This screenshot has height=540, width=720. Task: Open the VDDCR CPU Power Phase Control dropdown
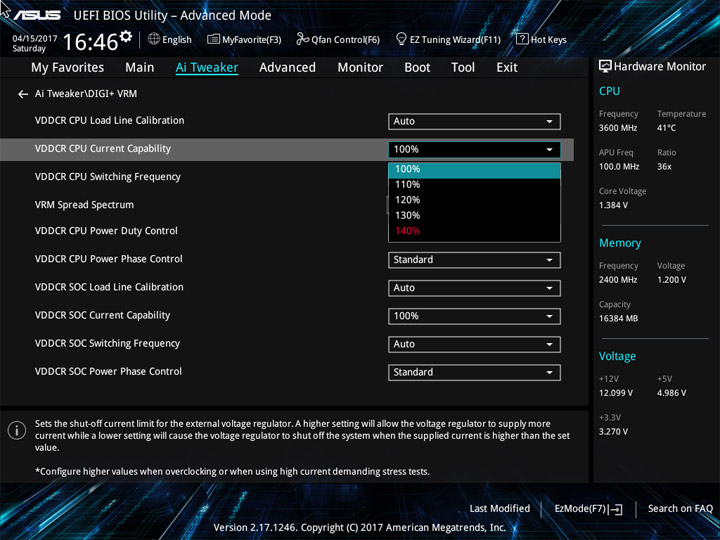[474, 260]
